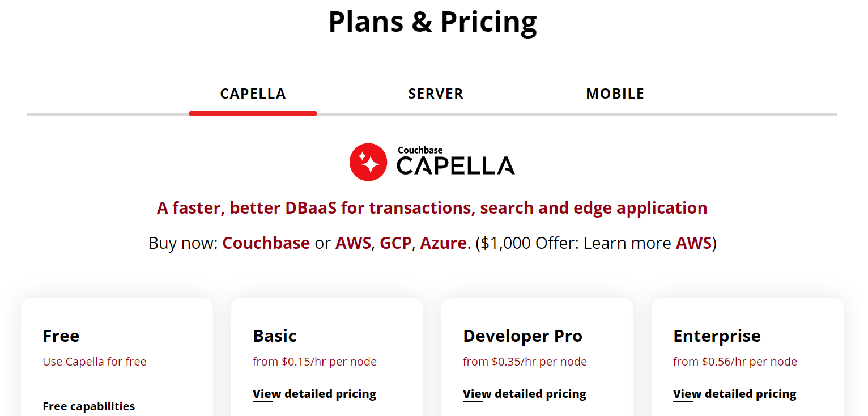Switch to the SERVER tab
The width and height of the screenshot is (868, 416).
(x=436, y=94)
